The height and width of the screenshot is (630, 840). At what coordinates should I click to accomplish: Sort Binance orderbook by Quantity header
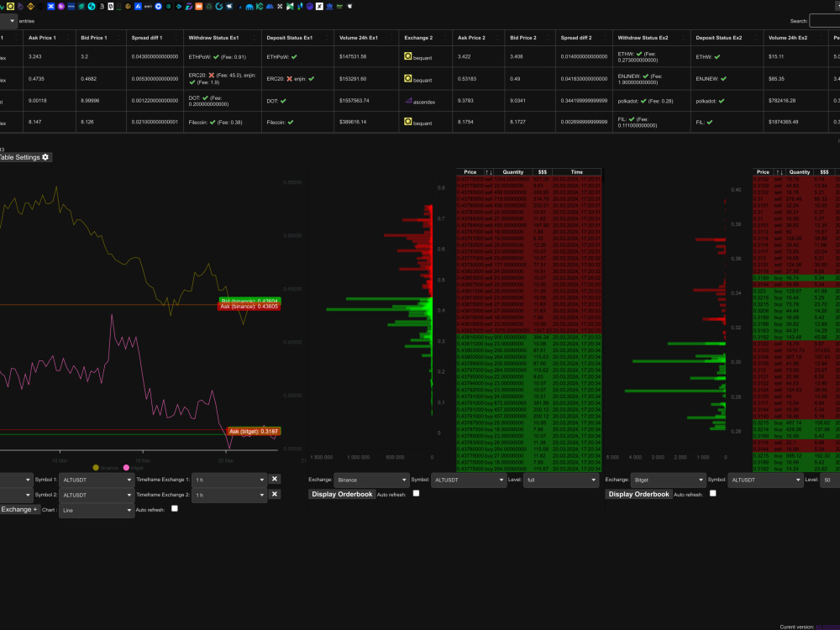point(512,172)
